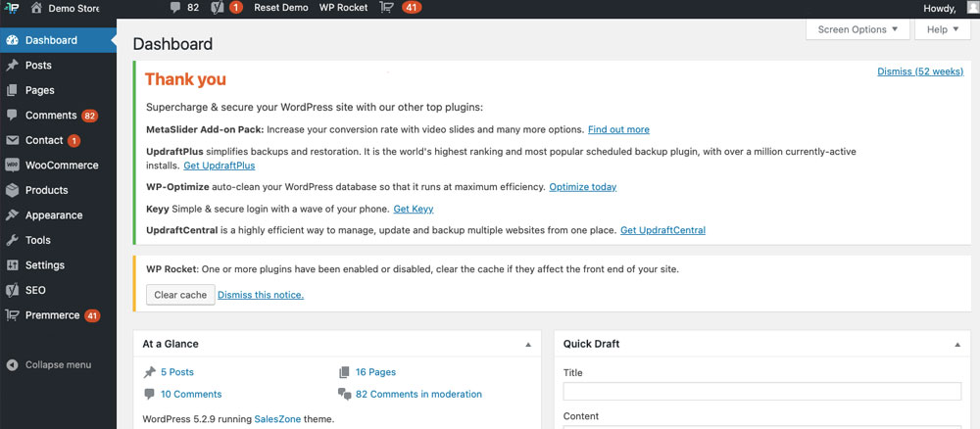Open the 10 Comments link

(x=191, y=395)
